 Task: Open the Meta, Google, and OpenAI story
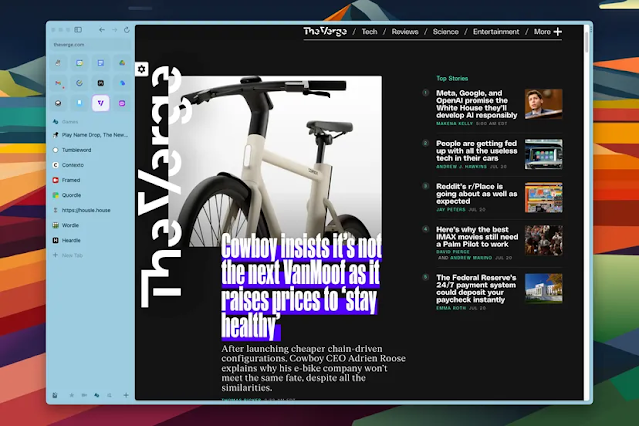pyautogui.click(x=476, y=104)
